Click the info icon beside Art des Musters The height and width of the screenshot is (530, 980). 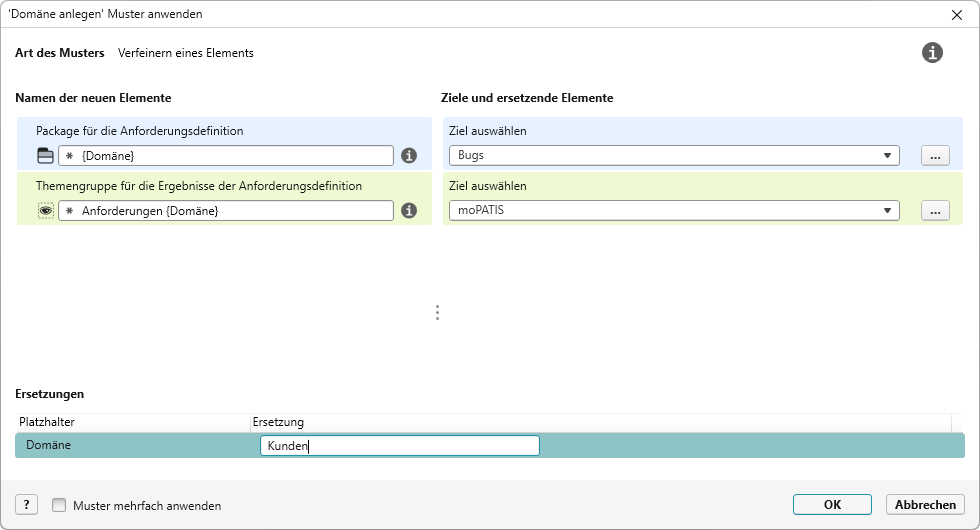(x=932, y=53)
